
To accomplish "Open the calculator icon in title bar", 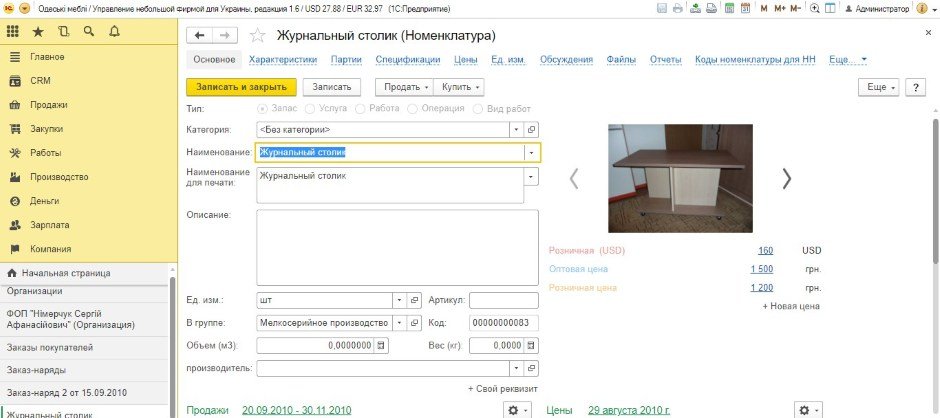I will pos(730,8).
